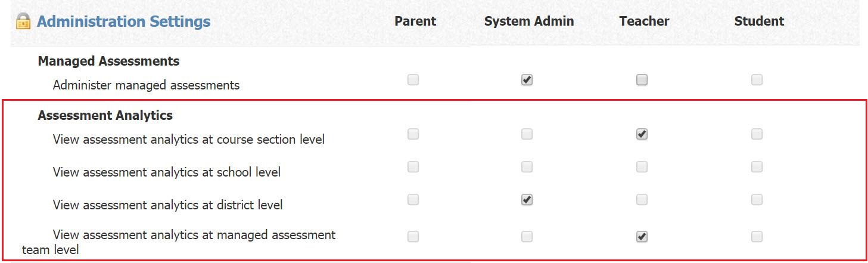
Task: Open the Administration Settings heading link
Action: pos(123,22)
